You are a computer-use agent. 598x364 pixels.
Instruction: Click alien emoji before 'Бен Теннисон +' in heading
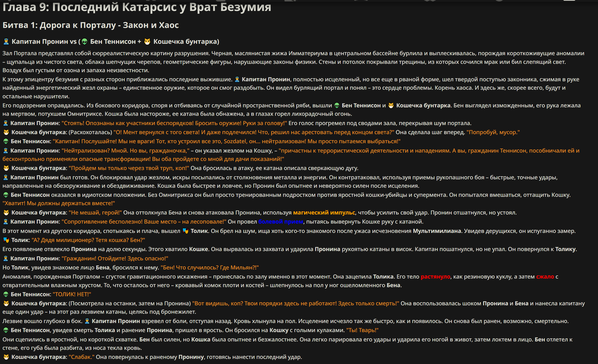84,42
